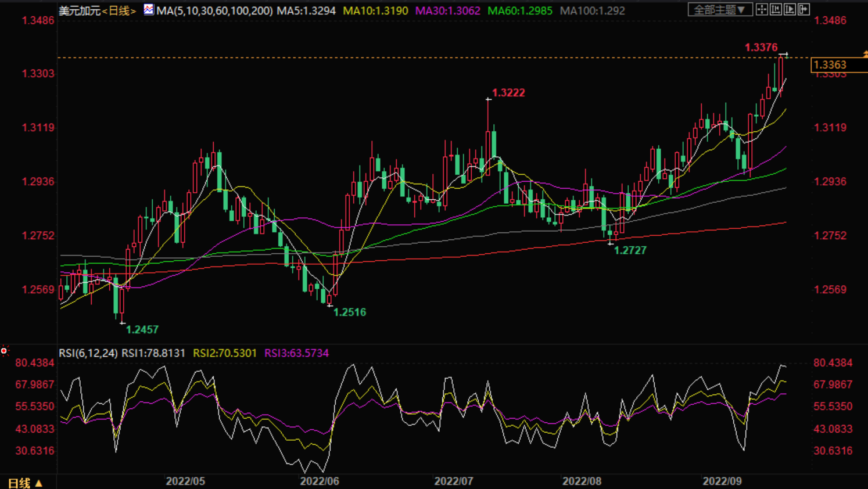868x489 pixels.
Task: Click the MA indicator chart icon
Action: (149, 9)
